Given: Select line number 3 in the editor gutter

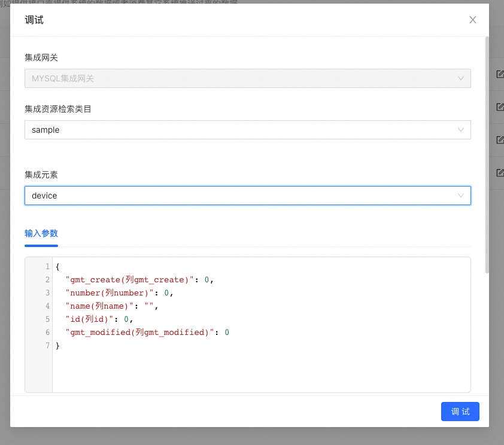Looking at the screenshot, I should pyautogui.click(x=47, y=292).
